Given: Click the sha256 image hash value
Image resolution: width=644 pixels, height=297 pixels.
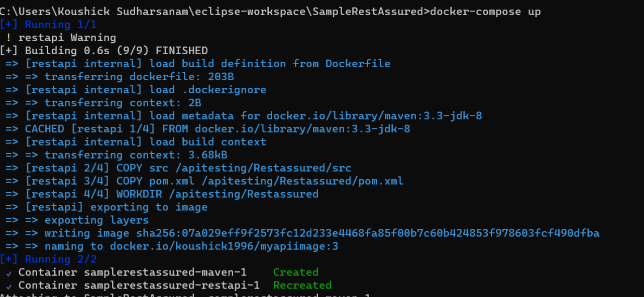Looking at the screenshot, I should tap(368, 233).
